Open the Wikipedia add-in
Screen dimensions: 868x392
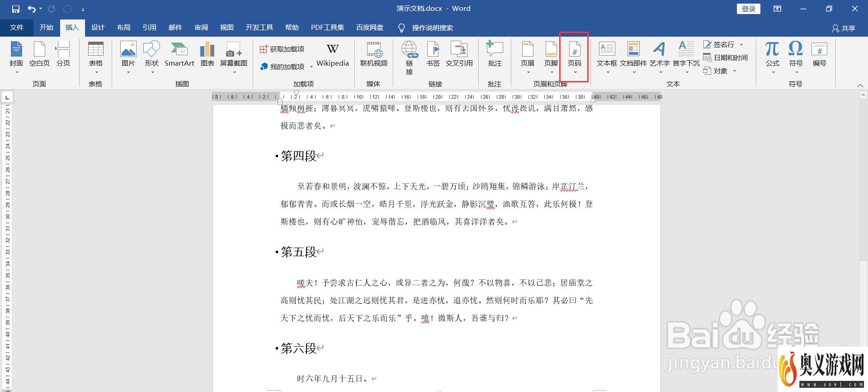[x=333, y=54]
